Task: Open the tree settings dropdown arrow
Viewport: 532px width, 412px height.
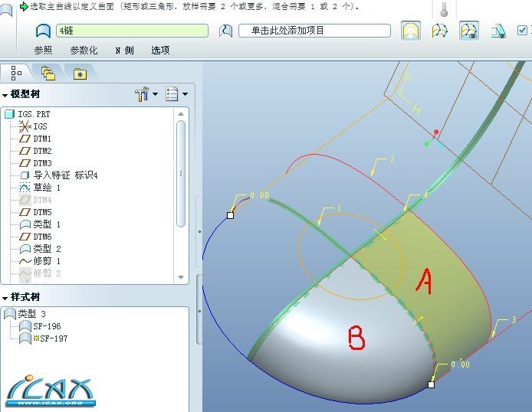Action: 156,94
